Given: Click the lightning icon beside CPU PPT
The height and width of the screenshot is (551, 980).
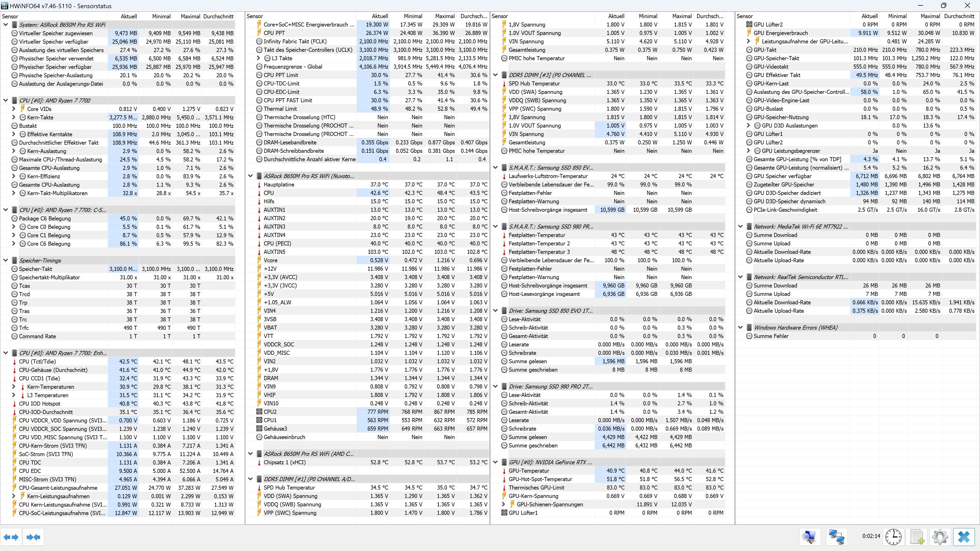Looking at the screenshot, I should tap(259, 33).
